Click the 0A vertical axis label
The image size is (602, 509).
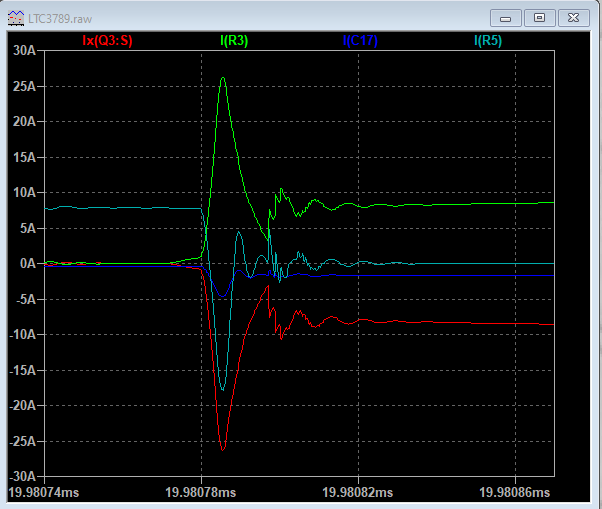[x=28, y=264]
